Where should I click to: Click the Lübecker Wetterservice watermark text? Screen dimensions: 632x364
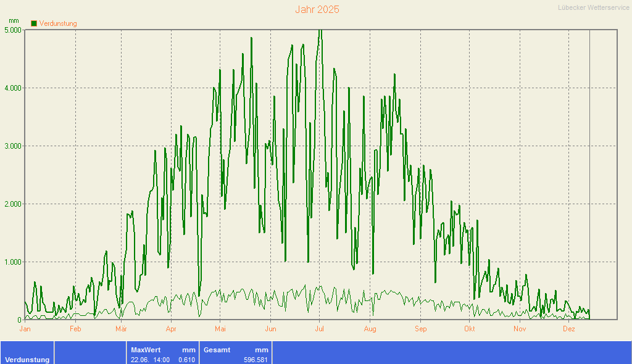pyautogui.click(x=593, y=7)
